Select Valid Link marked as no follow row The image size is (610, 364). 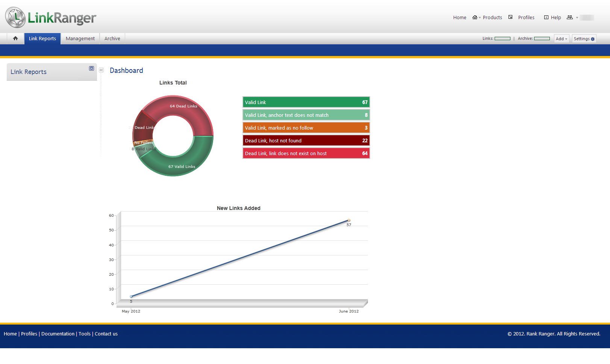coord(306,128)
